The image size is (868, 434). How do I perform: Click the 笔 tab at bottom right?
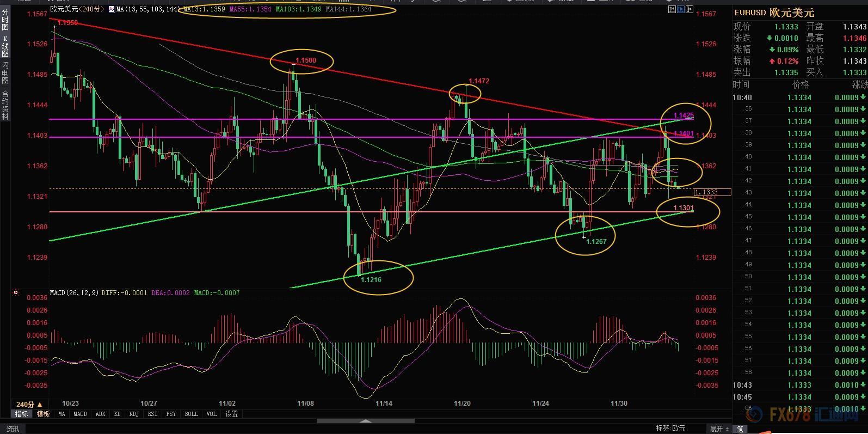[x=740, y=429]
